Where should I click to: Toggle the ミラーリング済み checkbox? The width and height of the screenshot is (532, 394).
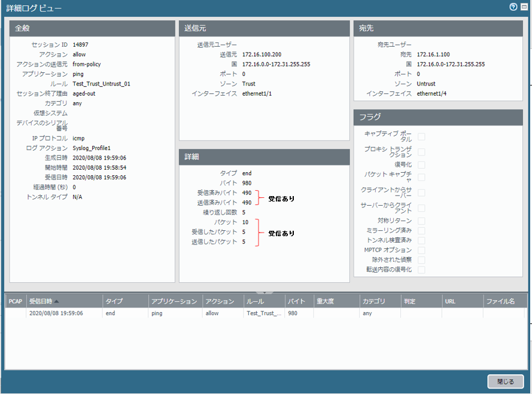coord(421,231)
